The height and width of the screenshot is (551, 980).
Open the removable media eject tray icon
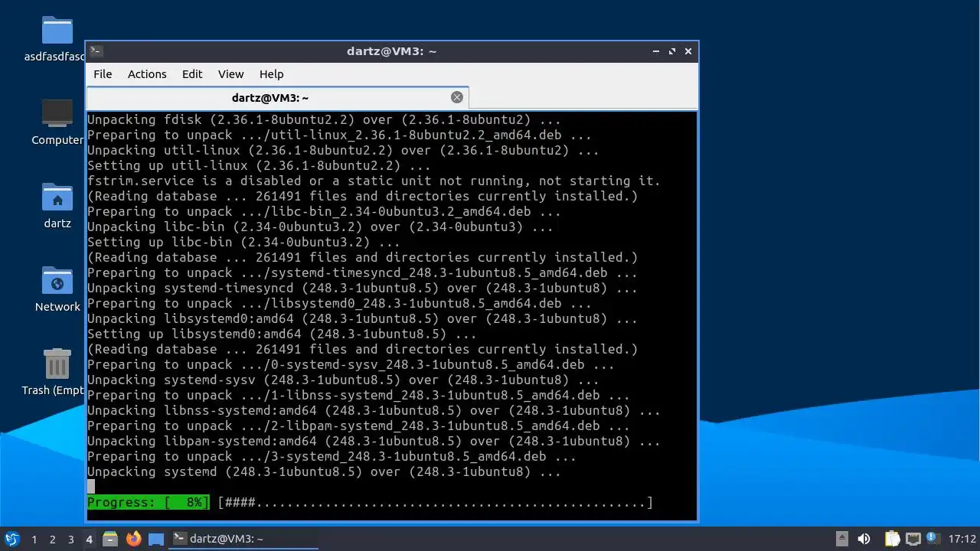(841, 539)
